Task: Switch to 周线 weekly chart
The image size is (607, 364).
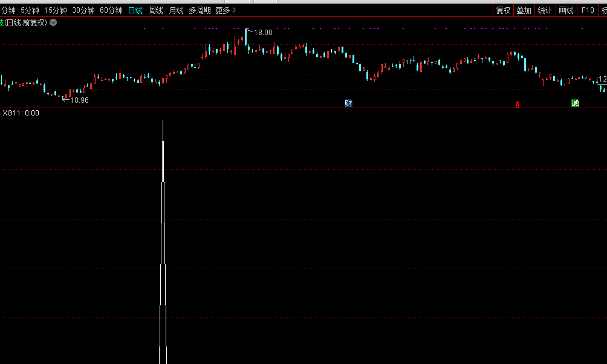Action: [x=156, y=10]
